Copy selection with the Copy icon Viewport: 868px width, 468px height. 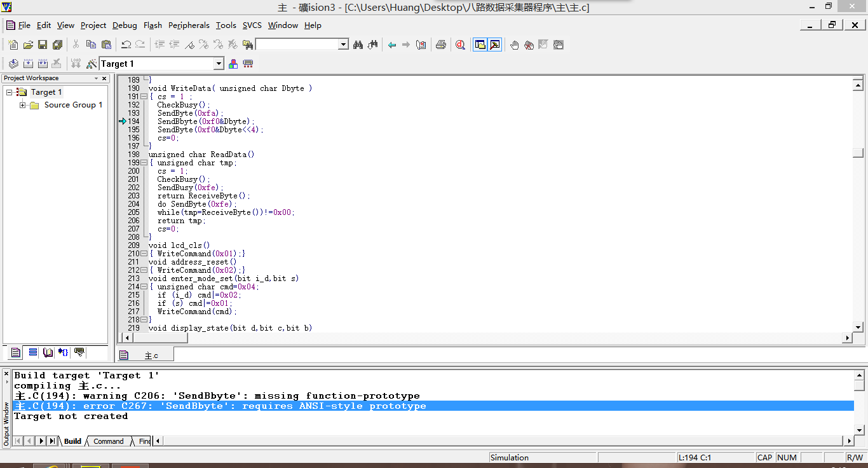pos(91,45)
